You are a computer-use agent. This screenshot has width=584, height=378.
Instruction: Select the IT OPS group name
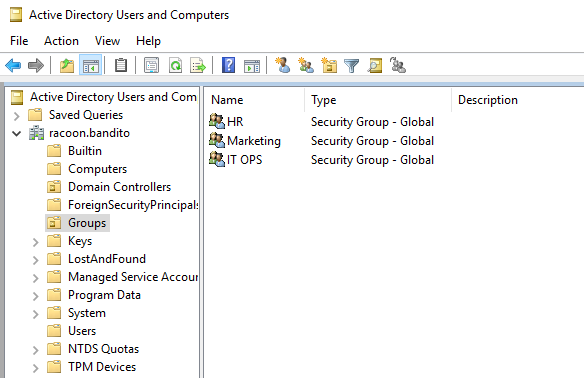pos(245,160)
